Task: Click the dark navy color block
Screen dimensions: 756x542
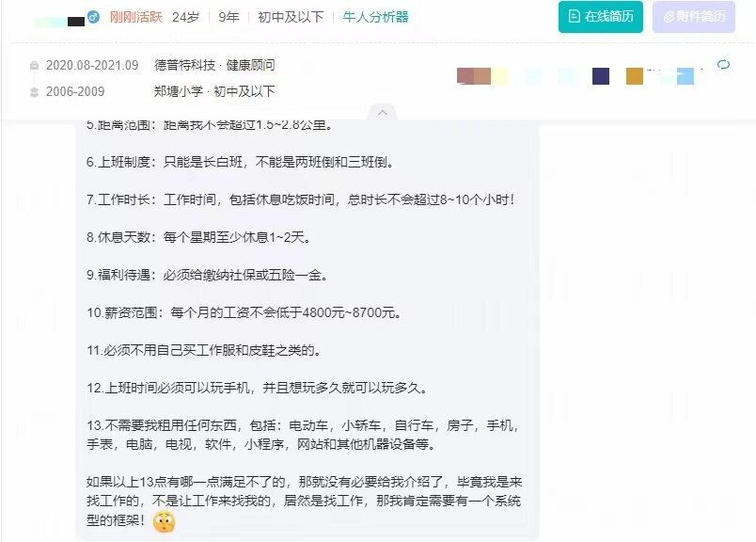Action: click(x=601, y=76)
